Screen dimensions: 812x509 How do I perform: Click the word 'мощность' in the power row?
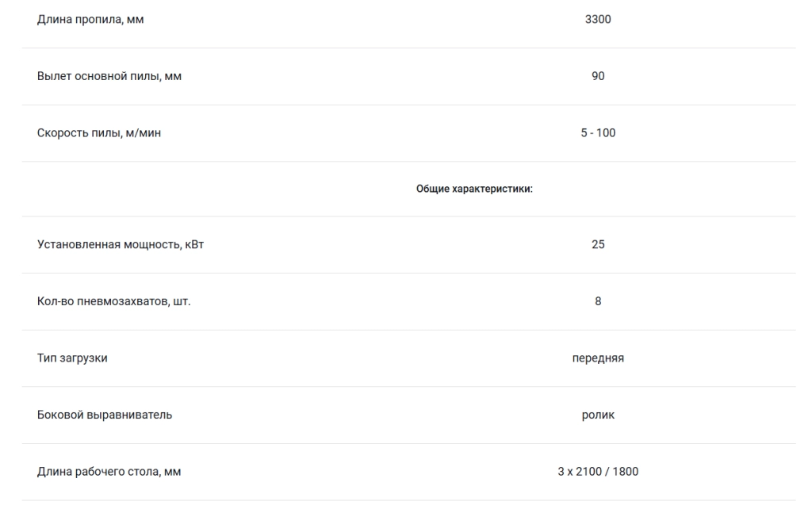tap(153, 245)
